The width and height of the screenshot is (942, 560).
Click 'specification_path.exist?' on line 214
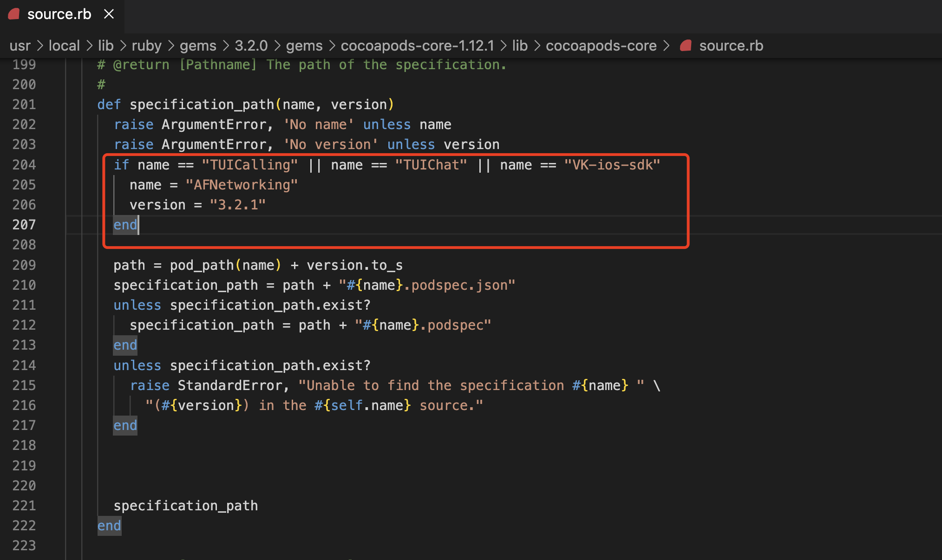point(270,365)
